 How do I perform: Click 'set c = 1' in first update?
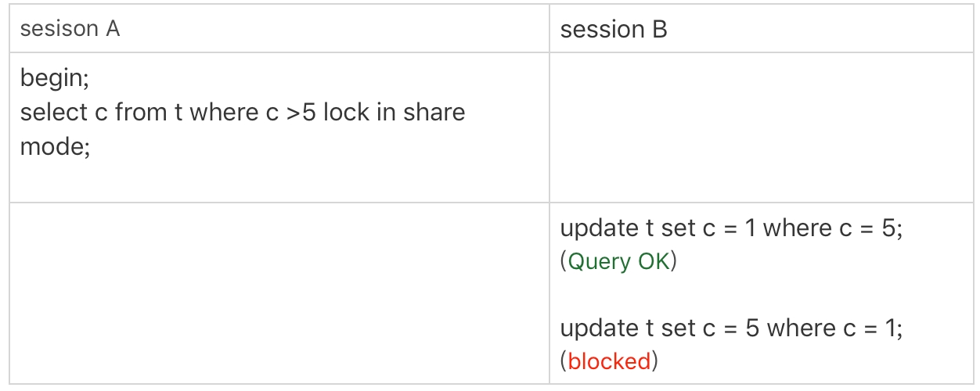(701, 228)
